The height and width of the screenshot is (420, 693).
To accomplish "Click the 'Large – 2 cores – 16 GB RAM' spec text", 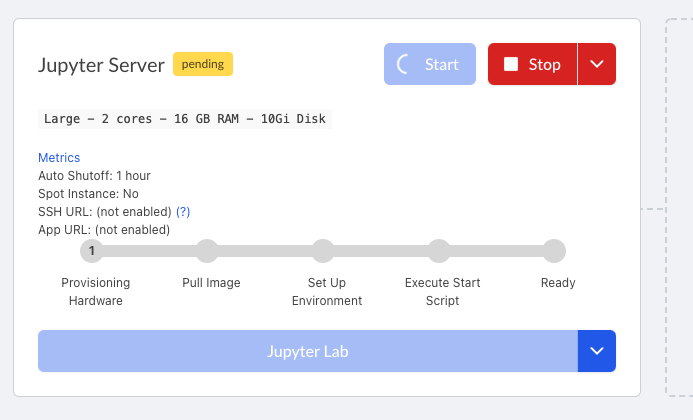I will click(x=185, y=119).
